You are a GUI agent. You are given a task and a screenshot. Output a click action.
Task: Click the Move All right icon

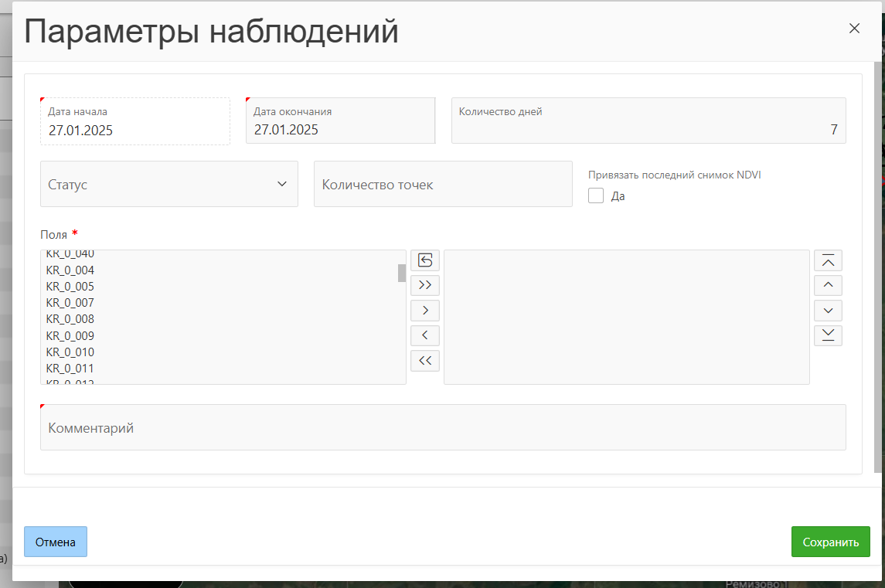tap(424, 285)
